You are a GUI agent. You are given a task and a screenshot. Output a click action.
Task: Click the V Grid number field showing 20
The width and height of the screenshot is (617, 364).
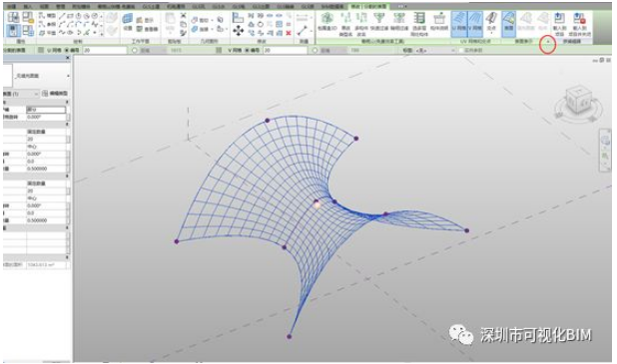286,50
